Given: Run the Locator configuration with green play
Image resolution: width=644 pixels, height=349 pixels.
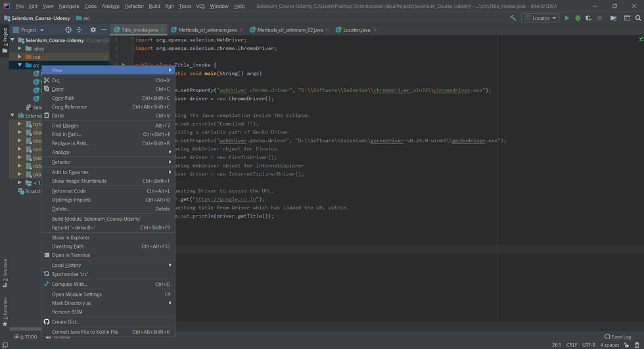Looking at the screenshot, I should (566, 18).
